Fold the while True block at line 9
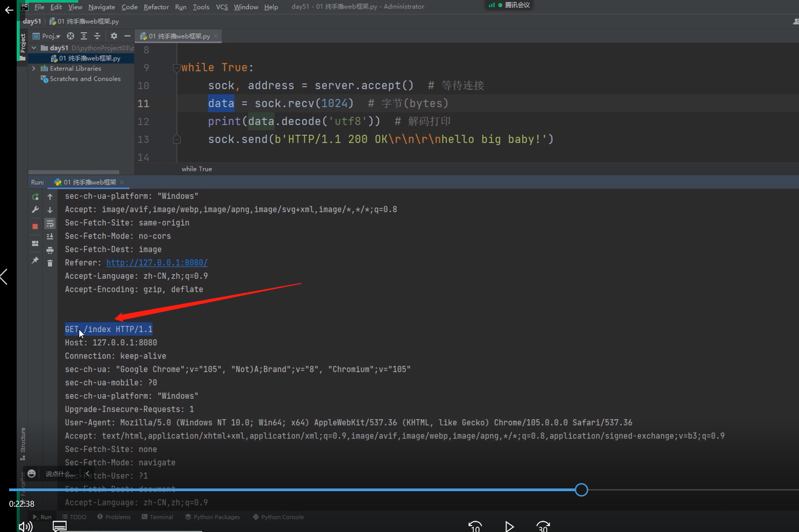 click(x=176, y=68)
